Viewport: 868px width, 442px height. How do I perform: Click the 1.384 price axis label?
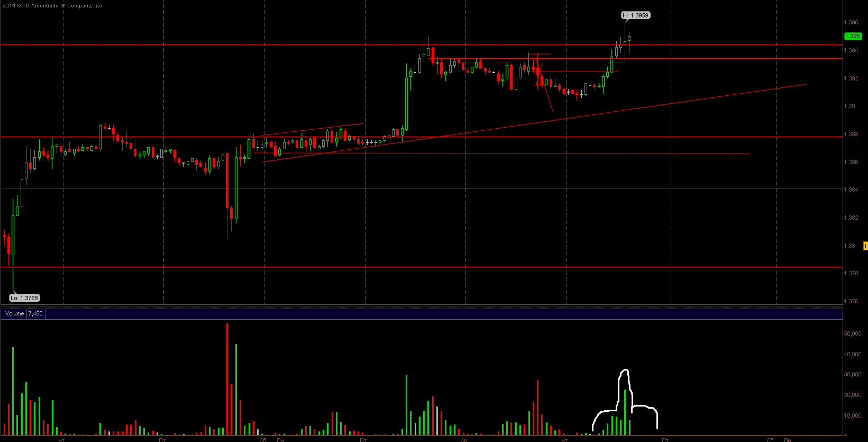pyautogui.click(x=851, y=190)
